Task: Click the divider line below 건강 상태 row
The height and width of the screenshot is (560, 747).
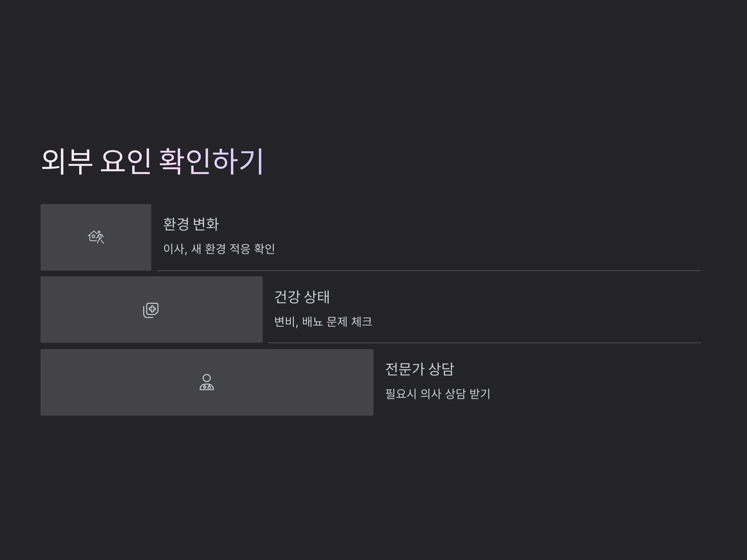Action: pos(484,343)
